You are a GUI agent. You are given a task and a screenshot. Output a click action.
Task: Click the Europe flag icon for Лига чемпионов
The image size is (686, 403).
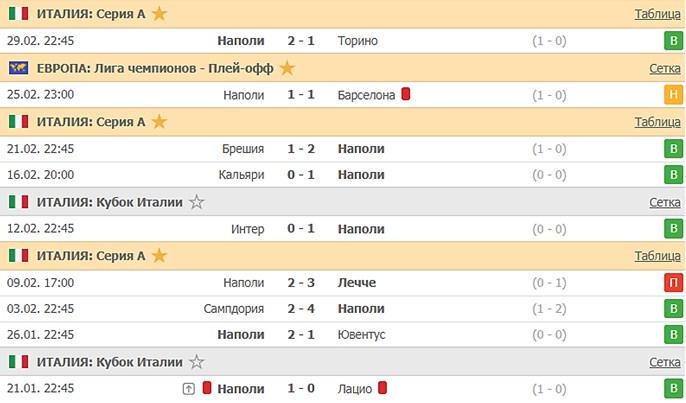(x=19, y=68)
